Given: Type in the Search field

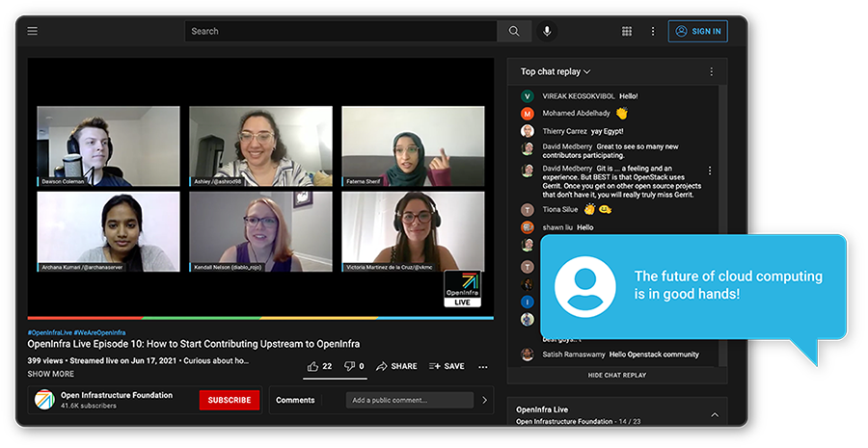Looking at the screenshot, I should click(342, 31).
